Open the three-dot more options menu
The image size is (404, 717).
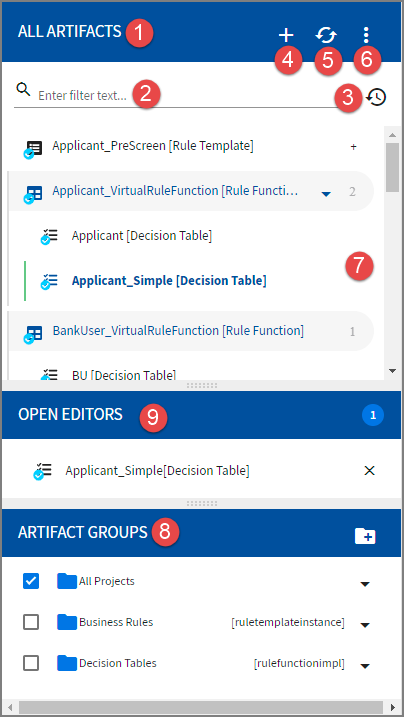pyautogui.click(x=366, y=35)
